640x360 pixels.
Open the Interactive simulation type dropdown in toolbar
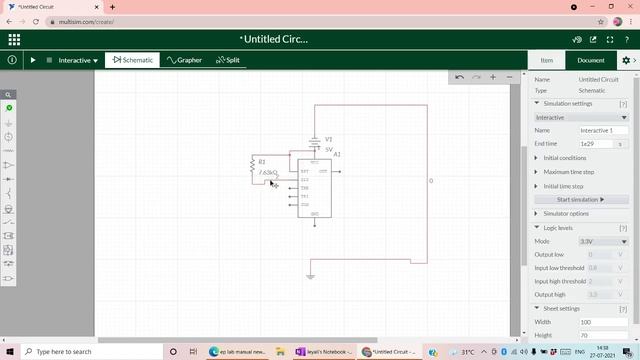[78, 60]
